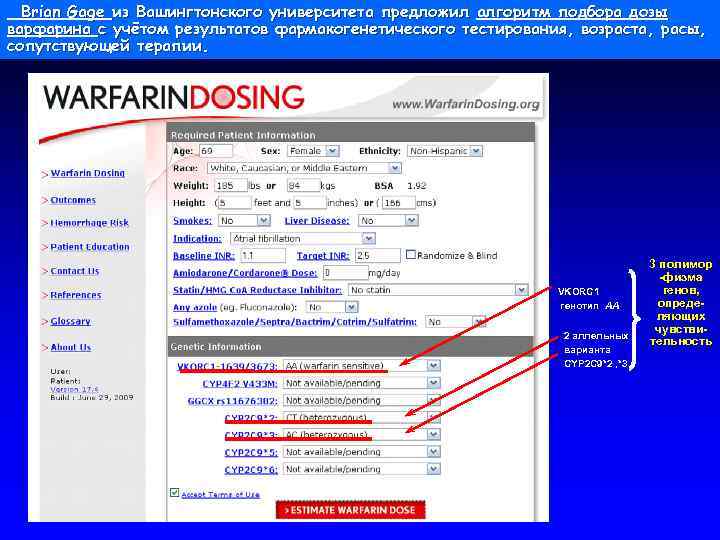720x540 pixels.
Task: Click the WarfarinDosing logo
Action: (174, 97)
